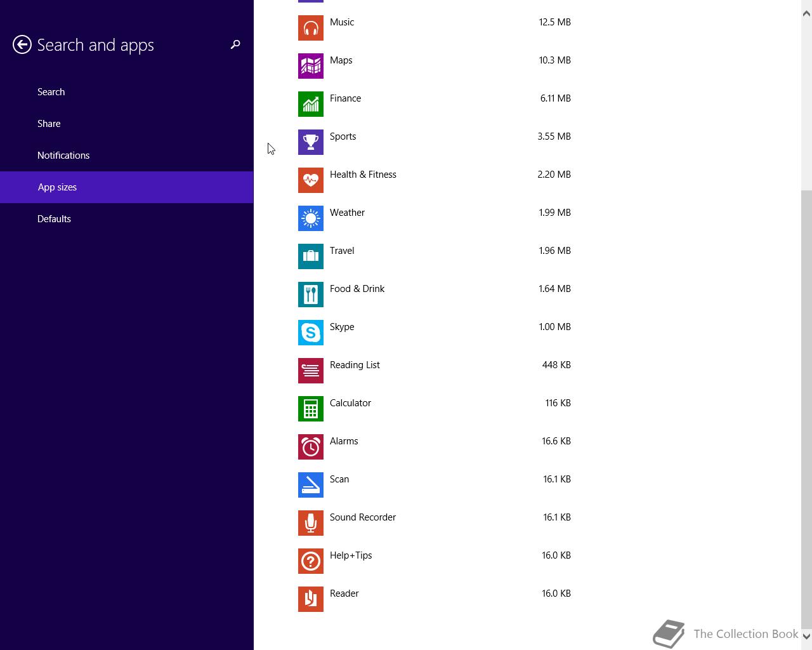Click the 6.11 MB size value
The width and height of the screenshot is (812, 650).
click(555, 98)
